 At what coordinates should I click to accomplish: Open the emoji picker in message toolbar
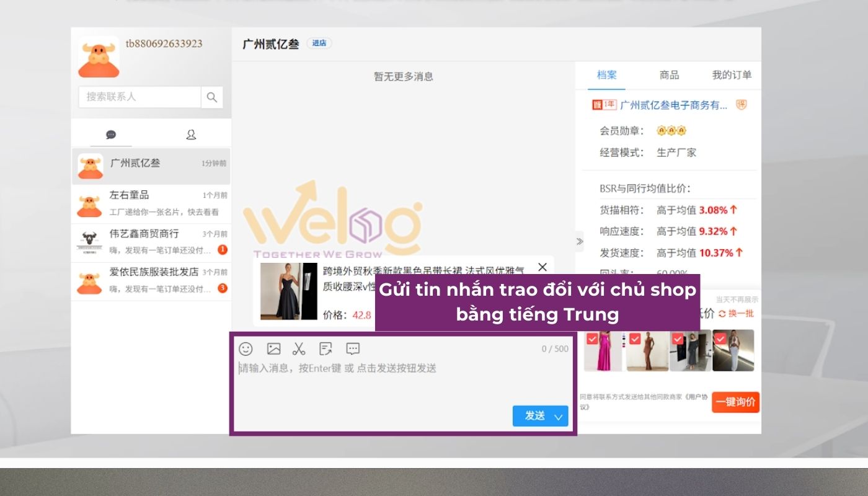pos(246,348)
